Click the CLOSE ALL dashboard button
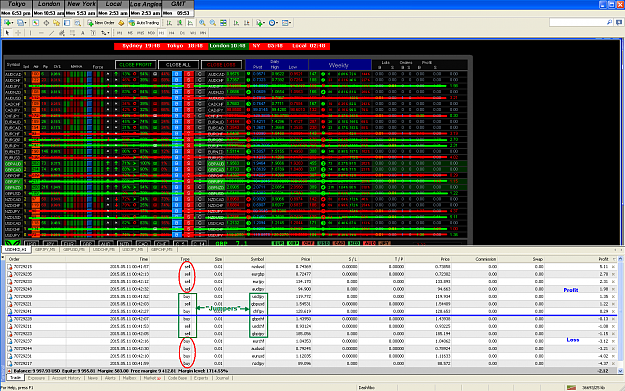625x391 pixels. [178, 65]
